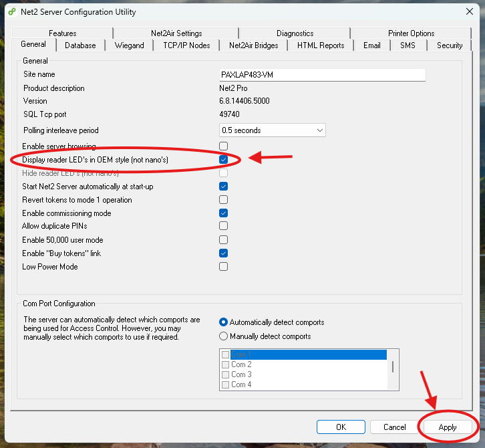The height and width of the screenshot is (448, 485).
Task: Click the Cancel button
Action: tap(394, 427)
